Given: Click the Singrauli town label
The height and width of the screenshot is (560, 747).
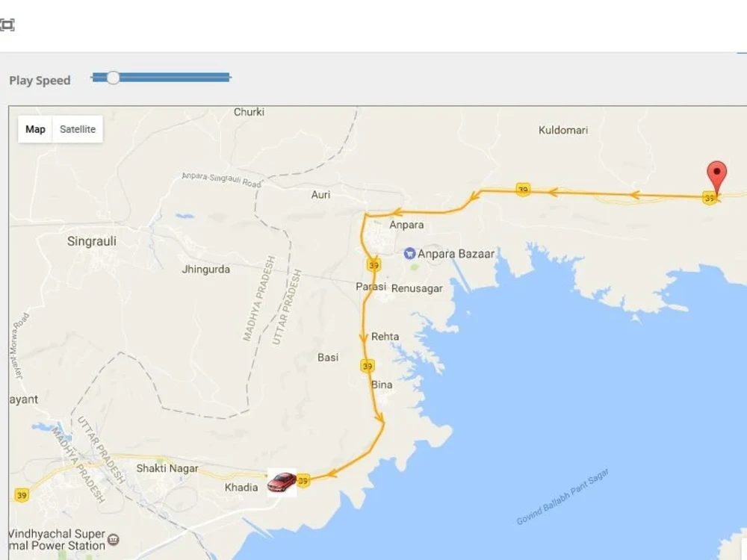Looking at the screenshot, I should (x=91, y=241).
